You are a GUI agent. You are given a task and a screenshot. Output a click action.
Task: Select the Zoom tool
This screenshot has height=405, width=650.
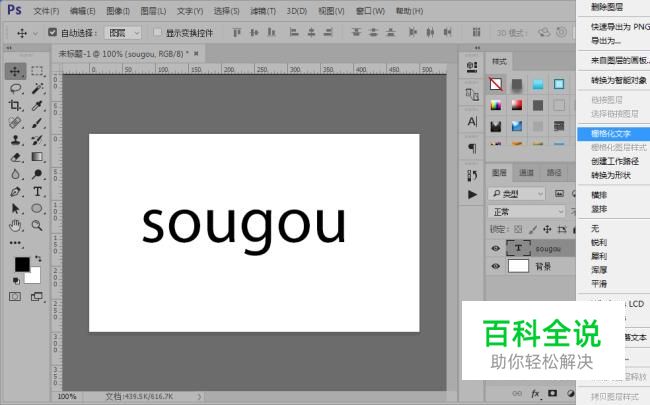(37, 226)
